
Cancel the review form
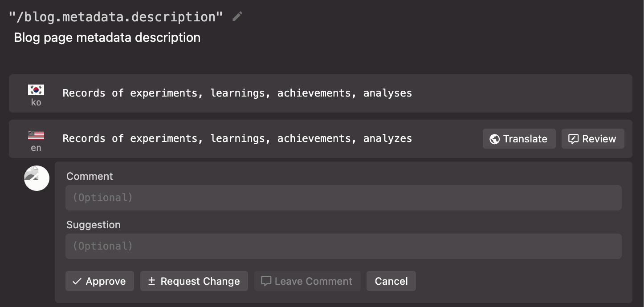click(x=391, y=281)
